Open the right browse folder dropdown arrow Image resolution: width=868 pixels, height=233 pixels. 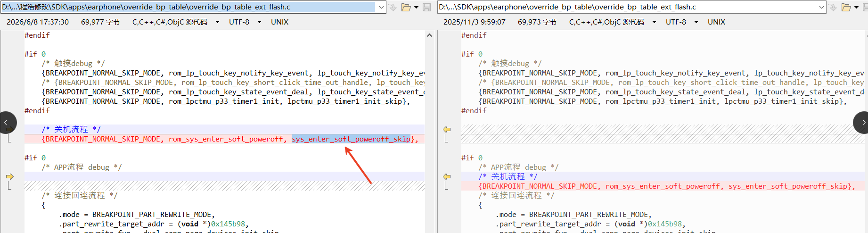pyautogui.click(x=856, y=7)
